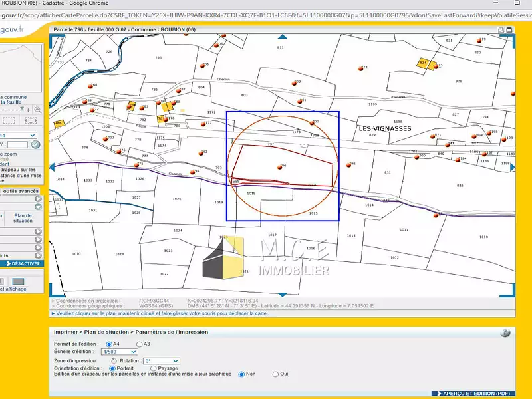Expand the first outils avancés arrow
The width and height of the screenshot is (532, 399).
click(x=38, y=199)
